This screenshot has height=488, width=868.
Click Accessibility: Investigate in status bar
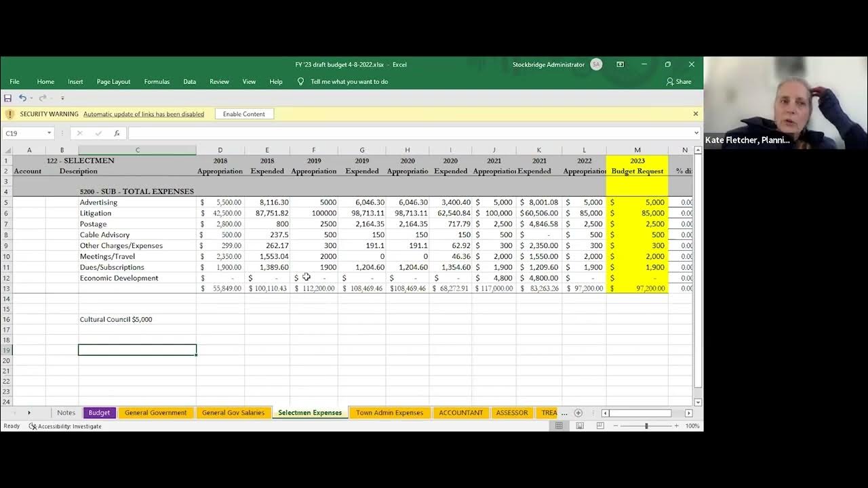point(65,426)
